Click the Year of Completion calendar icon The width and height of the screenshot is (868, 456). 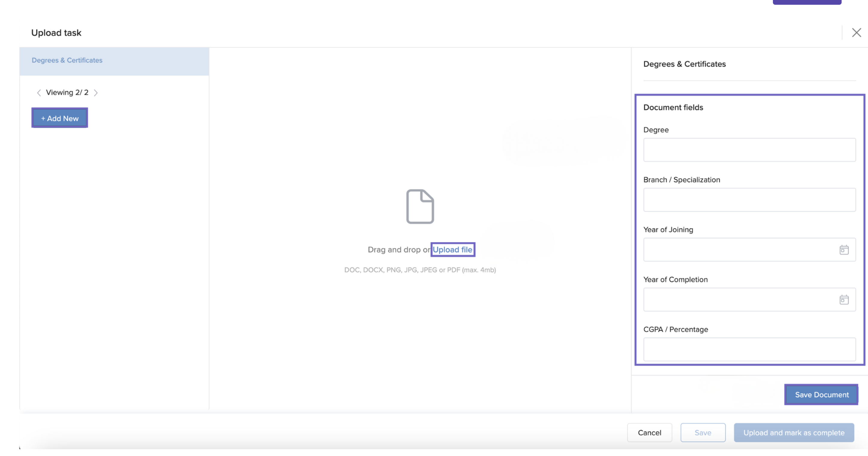click(844, 300)
